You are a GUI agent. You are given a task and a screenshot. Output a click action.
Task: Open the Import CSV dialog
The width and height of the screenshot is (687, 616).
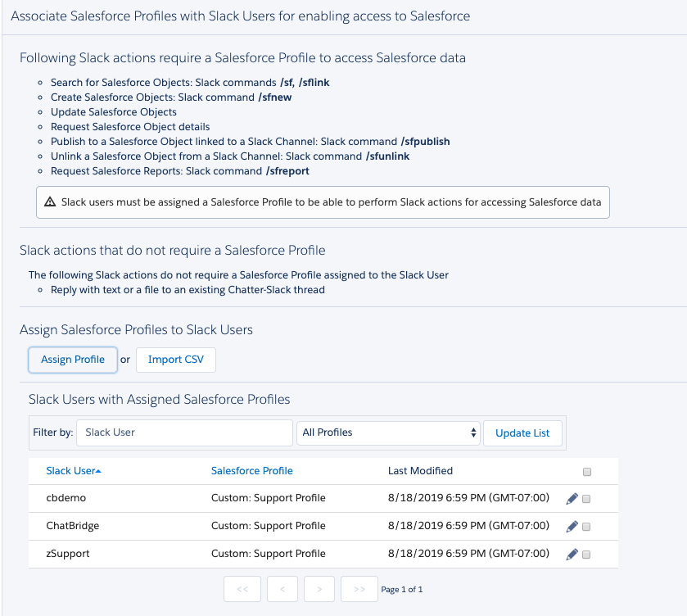[x=175, y=360]
